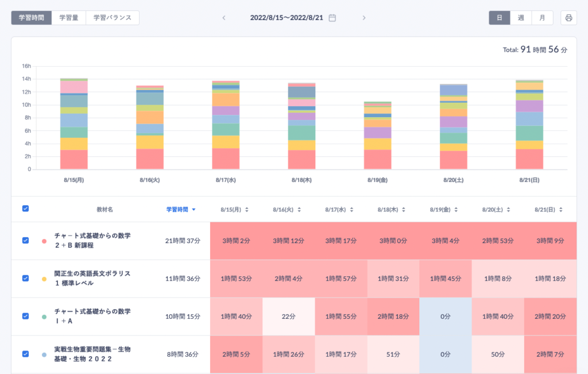
Task: Sort by 8/21(日) column arrows
Action: (x=560, y=210)
